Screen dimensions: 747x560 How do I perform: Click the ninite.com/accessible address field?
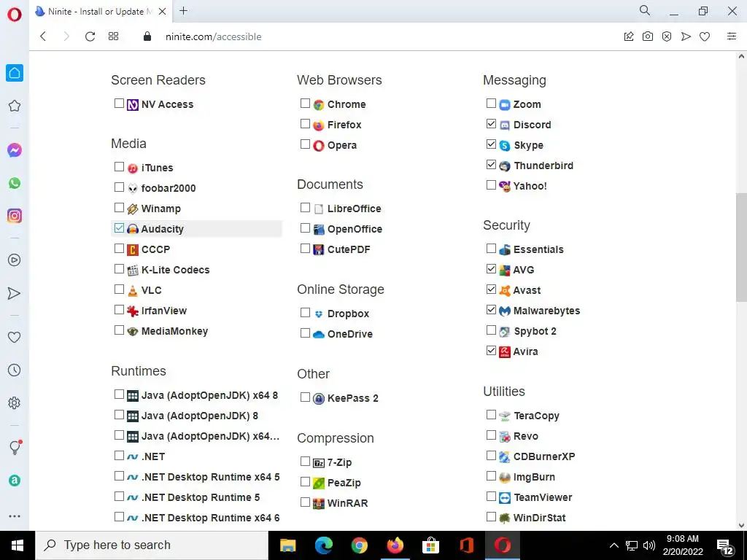[214, 36]
